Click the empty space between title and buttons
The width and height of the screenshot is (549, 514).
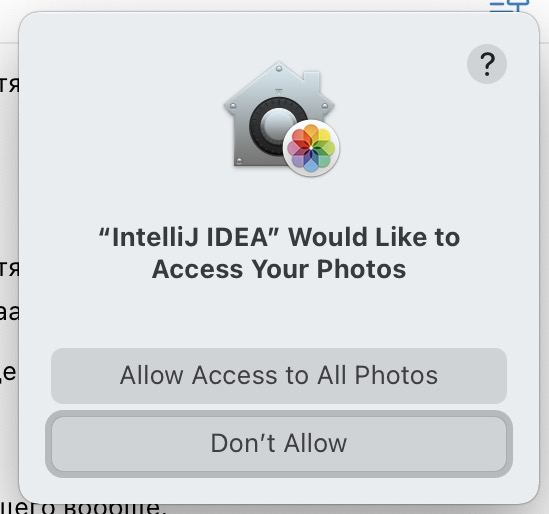[x=279, y=315]
